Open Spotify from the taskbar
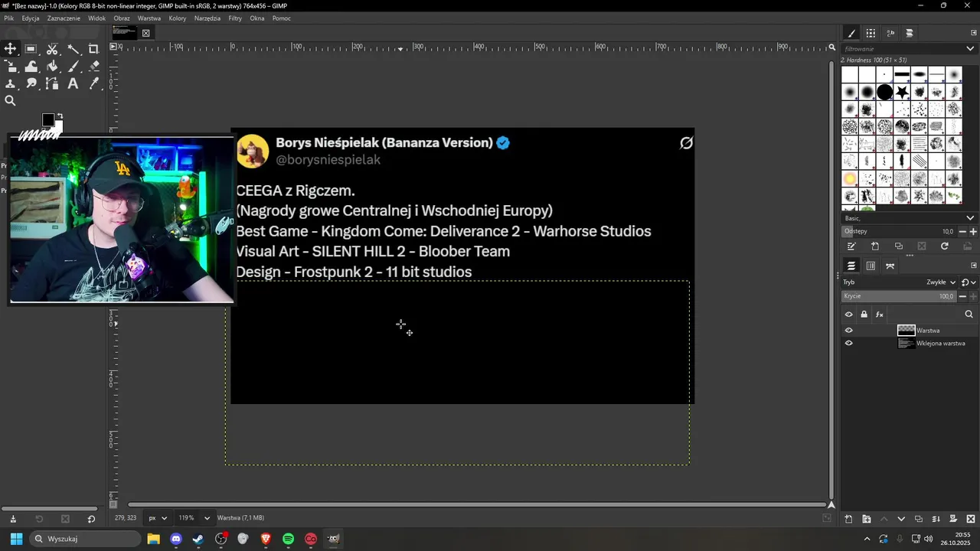Viewport: 980px width, 551px height. 289,539
